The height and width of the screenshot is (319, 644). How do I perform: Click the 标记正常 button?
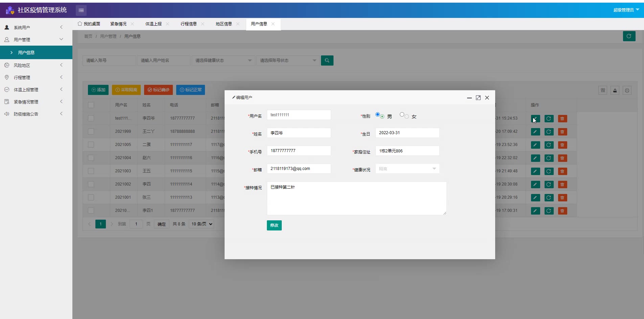point(191,90)
